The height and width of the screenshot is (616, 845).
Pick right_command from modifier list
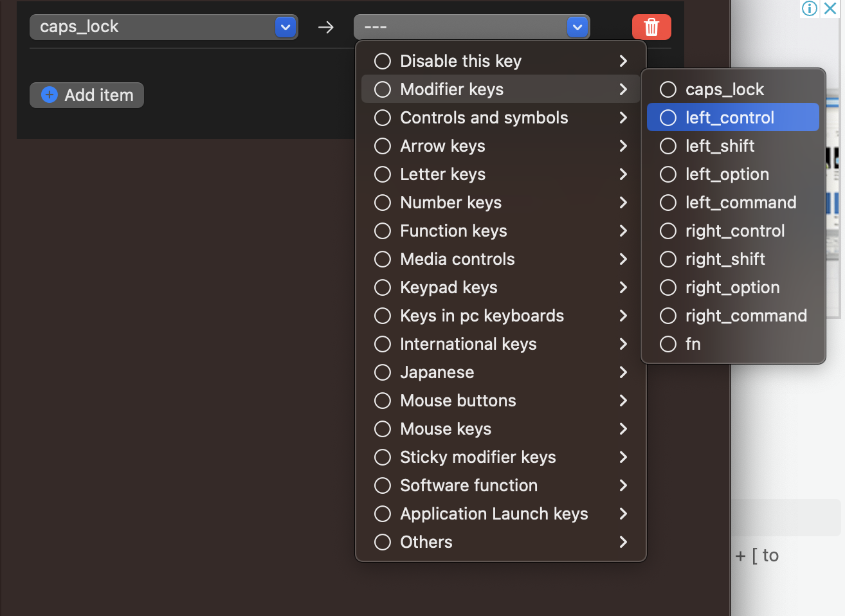coord(745,316)
